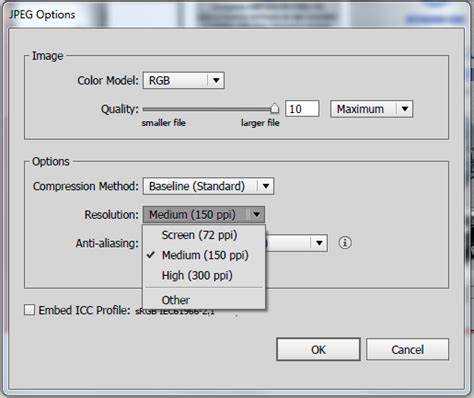The height and width of the screenshot is (398, 474).
Task: Open the Color Model RGB dropdown
Action: pos(184,80)
